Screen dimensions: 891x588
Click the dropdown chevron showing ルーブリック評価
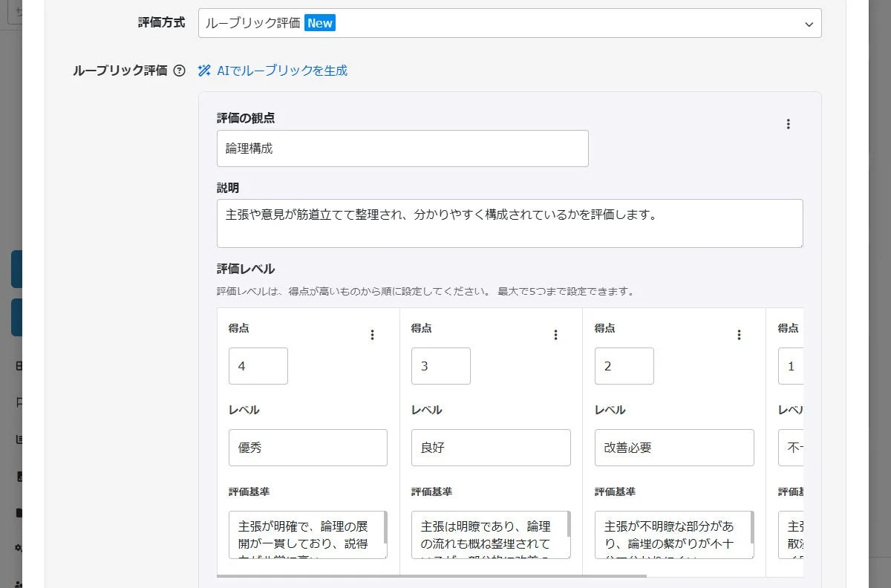coord(809,24)
